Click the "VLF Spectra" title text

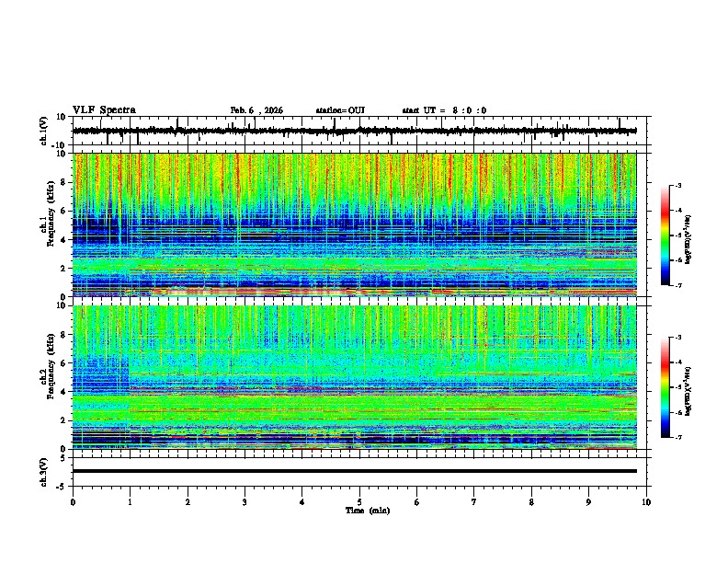[104, 110]
